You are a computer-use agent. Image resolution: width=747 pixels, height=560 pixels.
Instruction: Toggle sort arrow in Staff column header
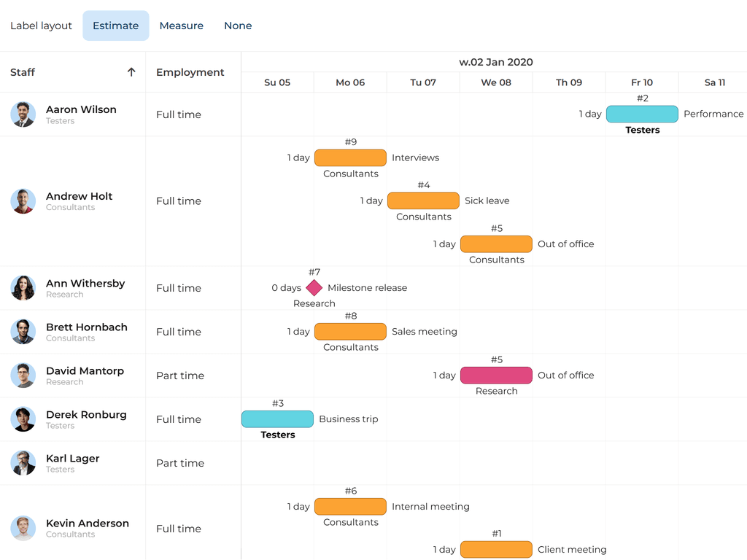[x=131, y=72]
